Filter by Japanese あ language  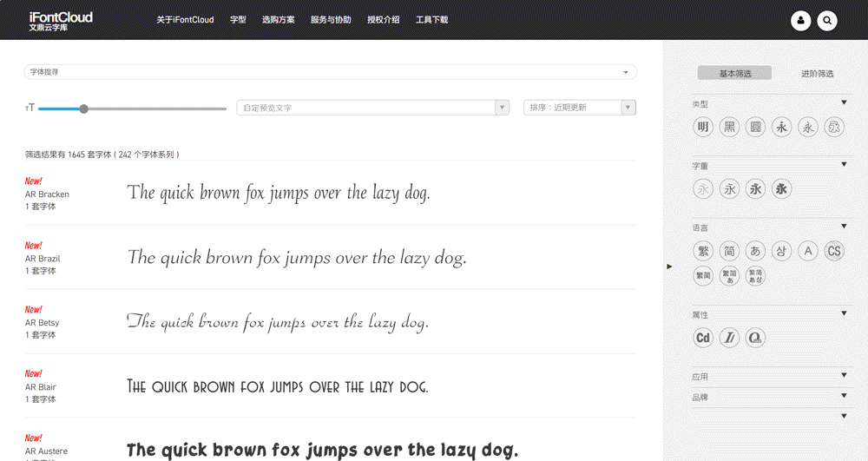(x=755, y=251)
